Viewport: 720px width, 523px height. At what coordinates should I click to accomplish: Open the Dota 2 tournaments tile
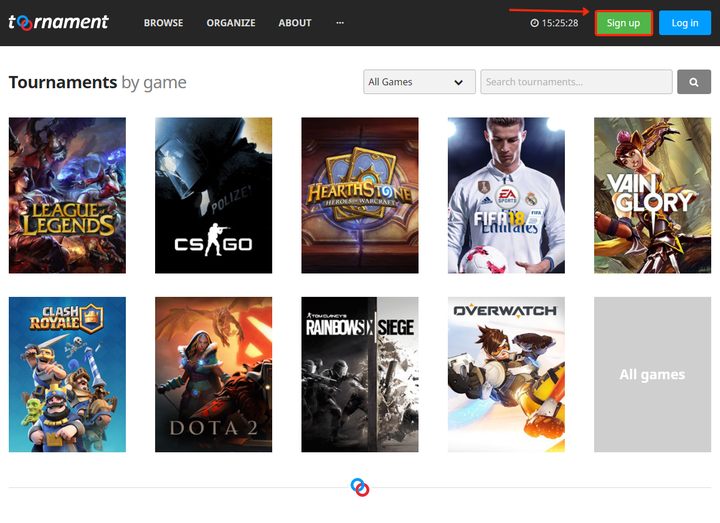pos(213,374)
